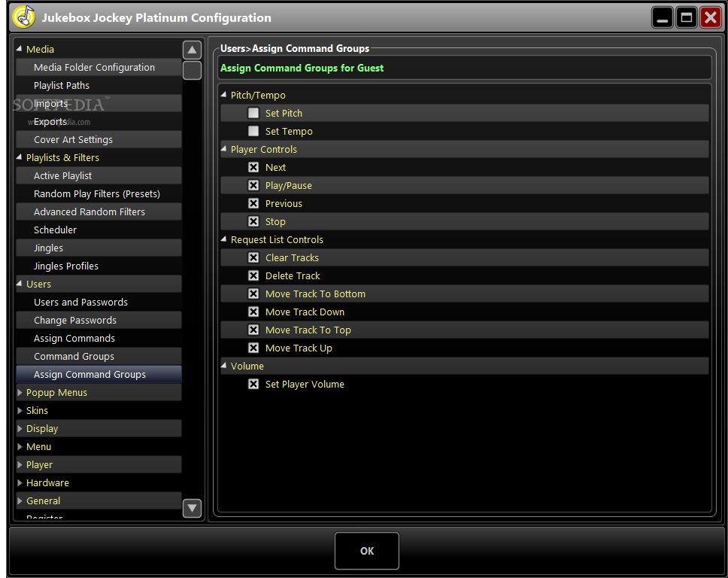
Task: Enable the Set Pitch checkbox
Action: pos(253,113)
